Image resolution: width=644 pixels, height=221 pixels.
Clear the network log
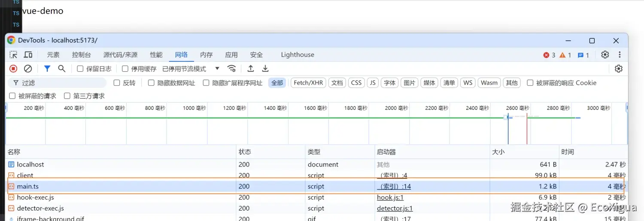[28, 69]
